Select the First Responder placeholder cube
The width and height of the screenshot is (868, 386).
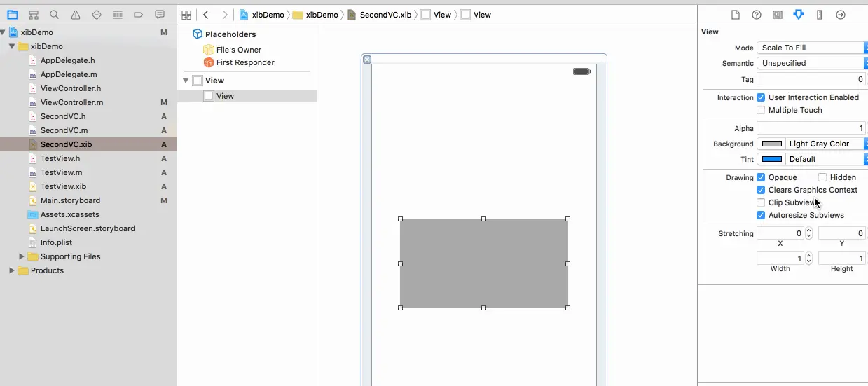coord(208,62)
